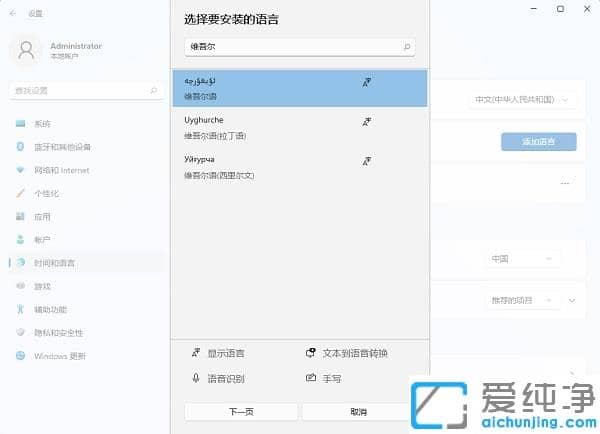
Task: Click the 语音识别 microphone icon
Action: [x=196, y=378]
